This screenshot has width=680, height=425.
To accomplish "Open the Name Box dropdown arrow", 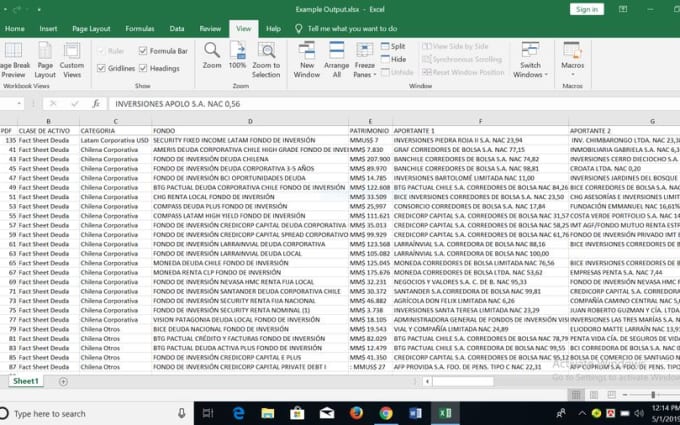I will [19, 104].
